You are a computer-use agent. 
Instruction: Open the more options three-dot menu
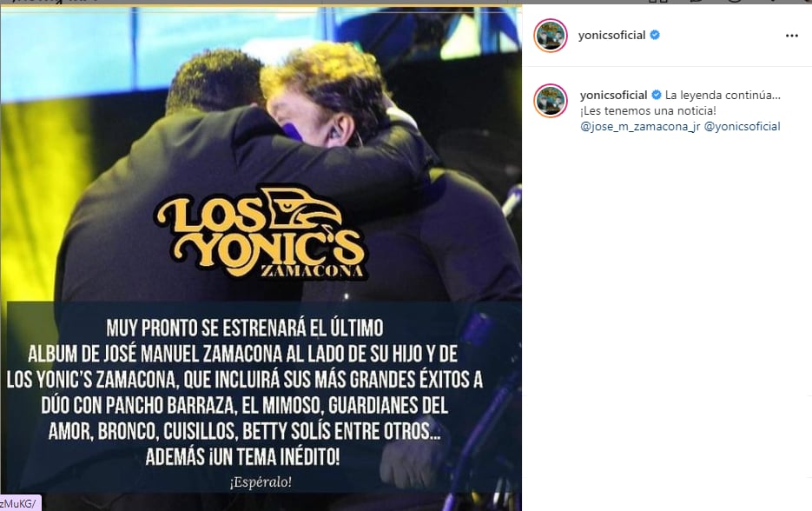[791, 36]
